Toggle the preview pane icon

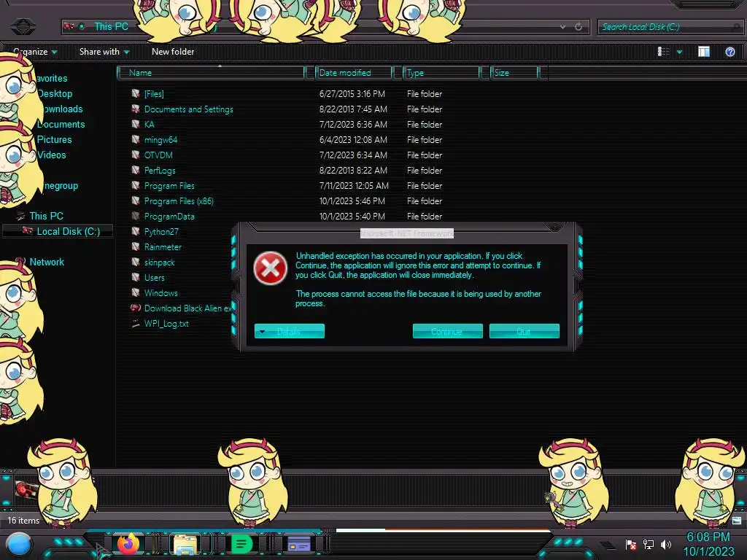704,52
